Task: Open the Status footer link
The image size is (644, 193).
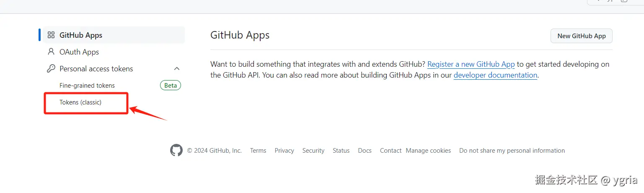Action: click(341, 151)
